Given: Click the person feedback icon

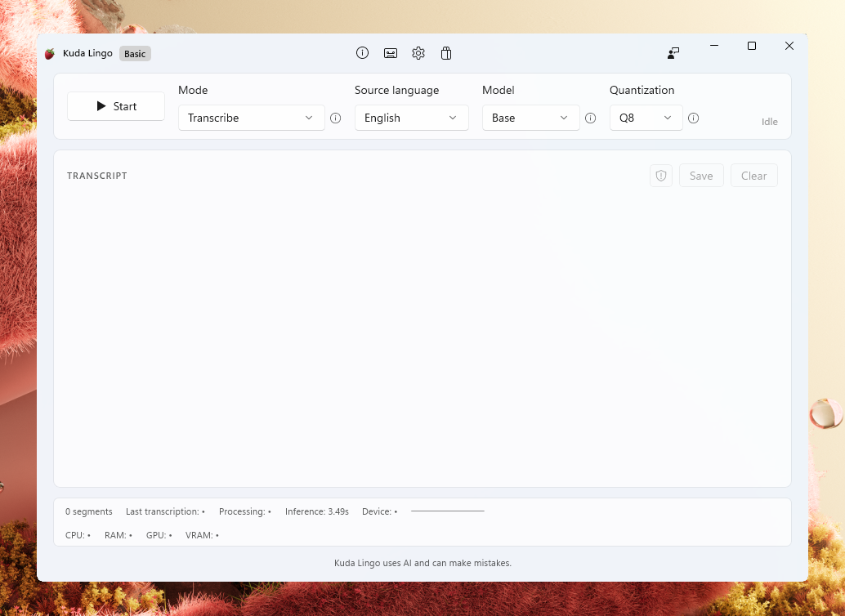Looking at the screenshot, I should 673,53.
